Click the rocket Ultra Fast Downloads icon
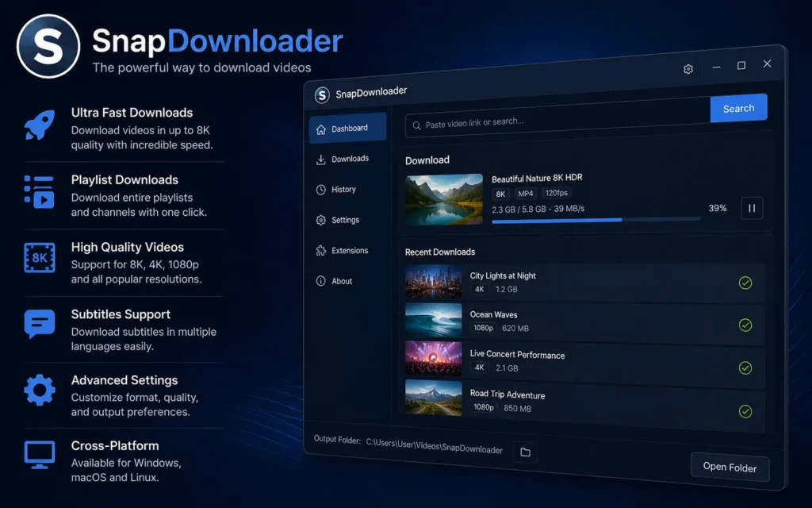 point(40,125)
